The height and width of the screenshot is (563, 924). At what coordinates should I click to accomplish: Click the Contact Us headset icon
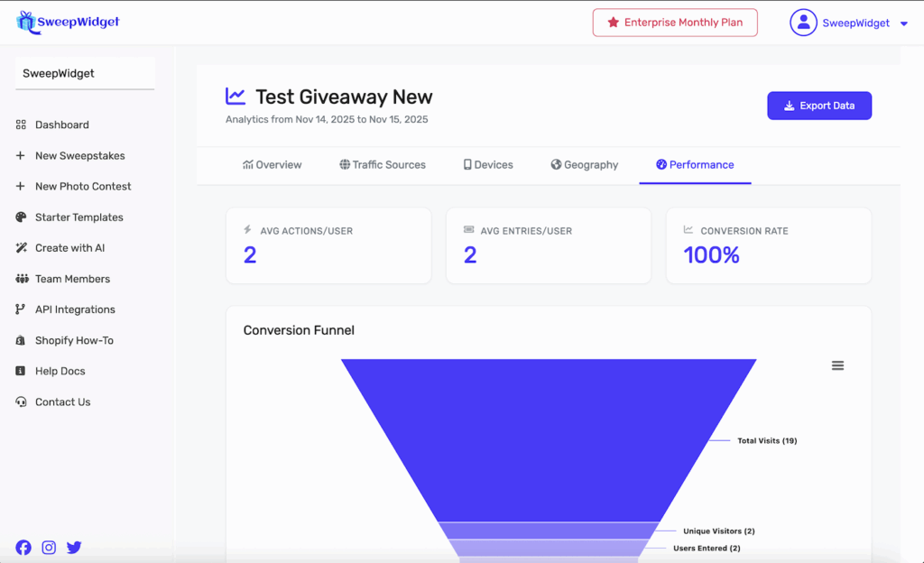[x=21, y=402]
